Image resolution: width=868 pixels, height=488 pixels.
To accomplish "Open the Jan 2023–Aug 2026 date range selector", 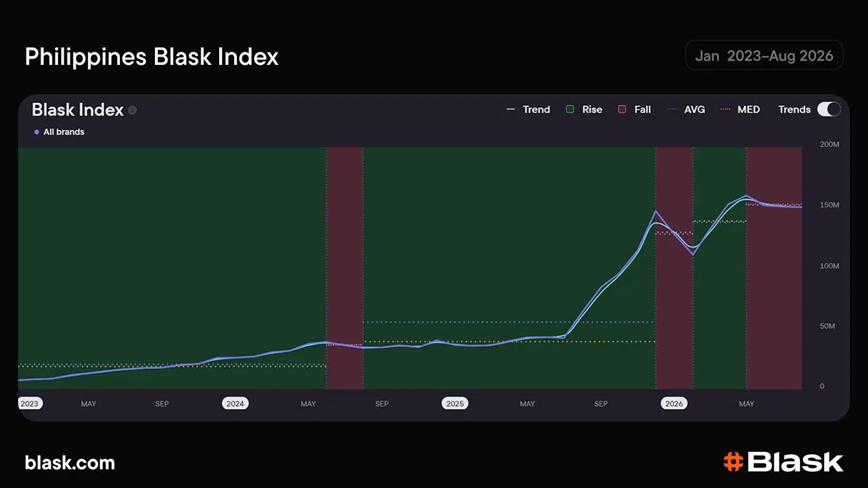I will point(764,56).
